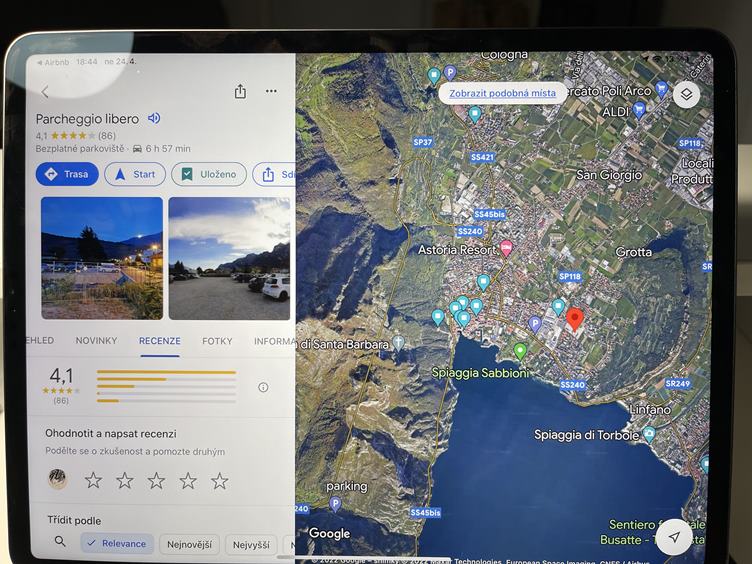This screenshot has height=564, width=752.
Task: Tap the Mercato Poli Arco shopping pin
Action: tap(662, 89)
